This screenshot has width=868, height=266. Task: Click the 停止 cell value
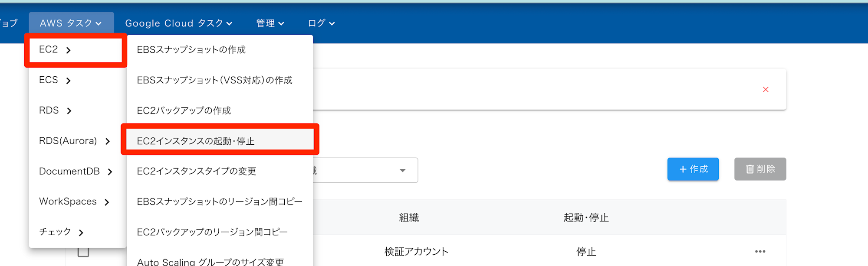point(586,251)
